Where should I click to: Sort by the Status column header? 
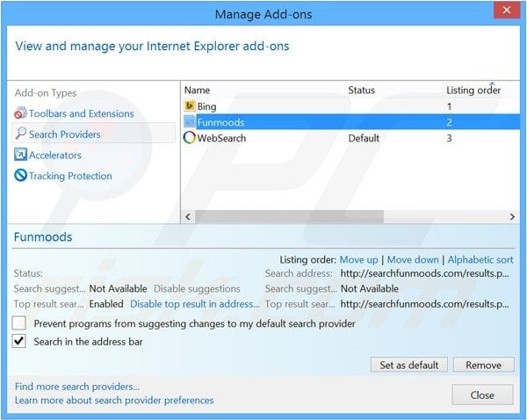click(361, 91)
